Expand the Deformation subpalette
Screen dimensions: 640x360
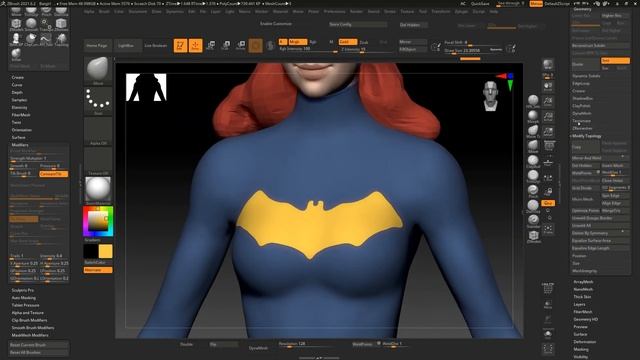click(585, 342)
